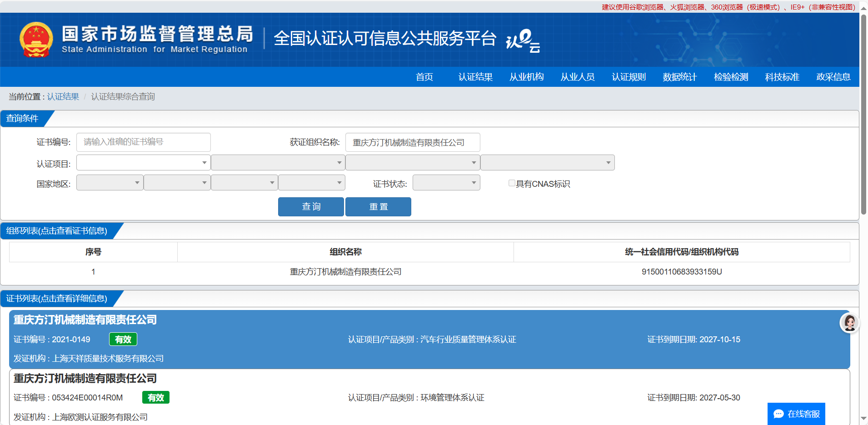Toggle the 具有CNAS标识 checkbox

click(512, 183)
